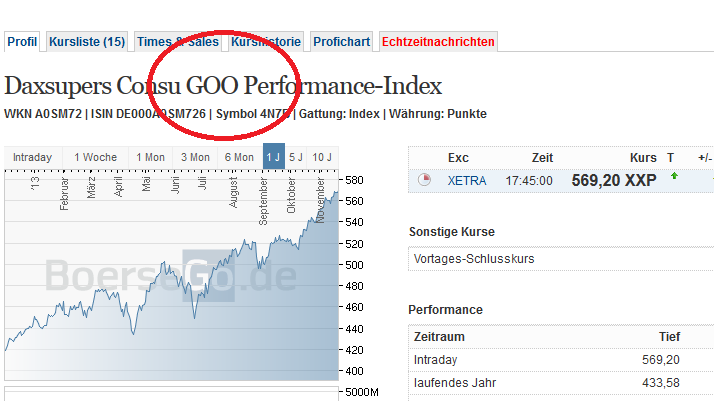
Task: Open the Profil tab
Action: 22,42
